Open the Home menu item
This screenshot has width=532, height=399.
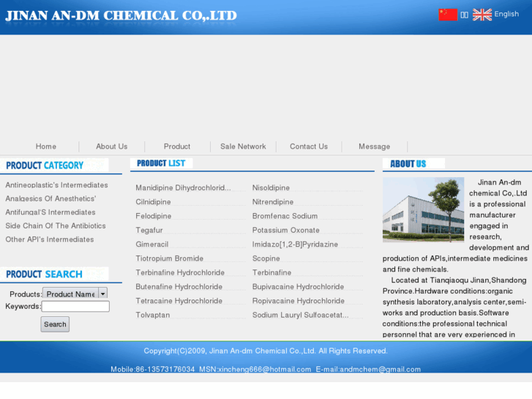(x=46, y=146)
